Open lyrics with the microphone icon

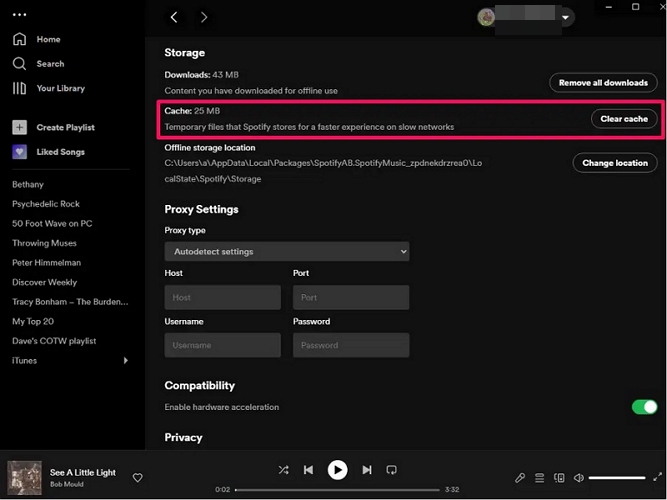(520, 478)
